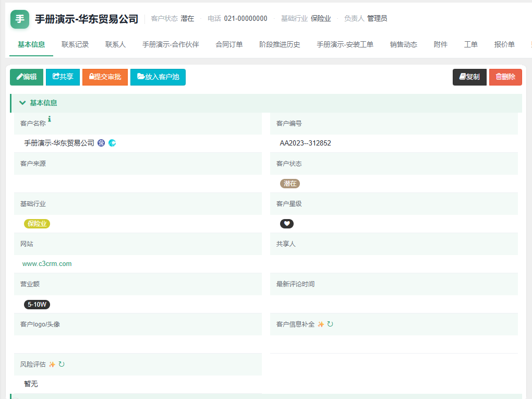This screenshot has height=399, width=532.
Task: Click the sparkle AI icon beside 风险评估
Action: 52,365
